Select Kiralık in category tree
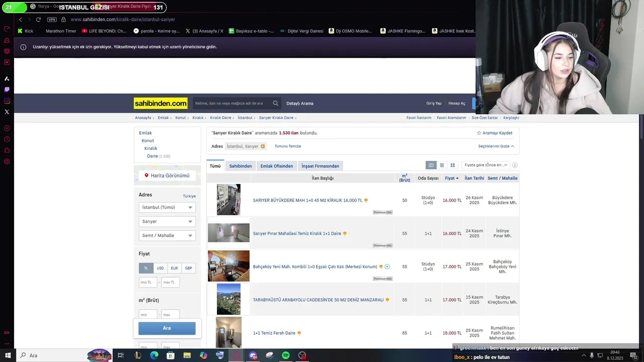The width and height of the screenshot is (644, 362). coord(151,148)
